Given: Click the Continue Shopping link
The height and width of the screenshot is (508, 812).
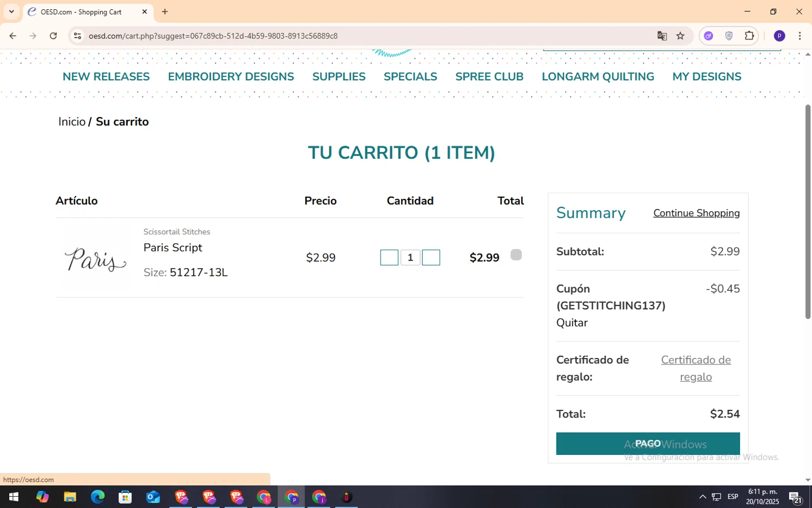Looking at the screenshot, I should coord(697,213).
